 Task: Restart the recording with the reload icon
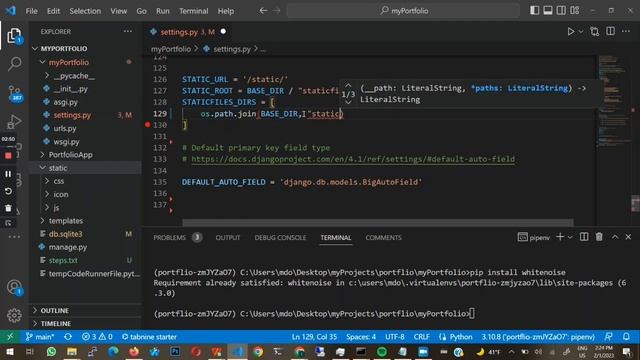[x=8, y=191]
